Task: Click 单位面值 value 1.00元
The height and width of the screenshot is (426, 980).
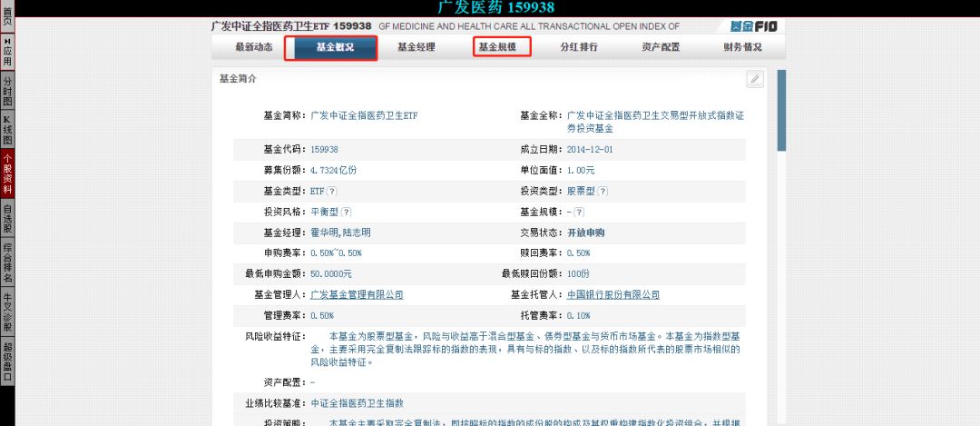Action: coord(581,170)
